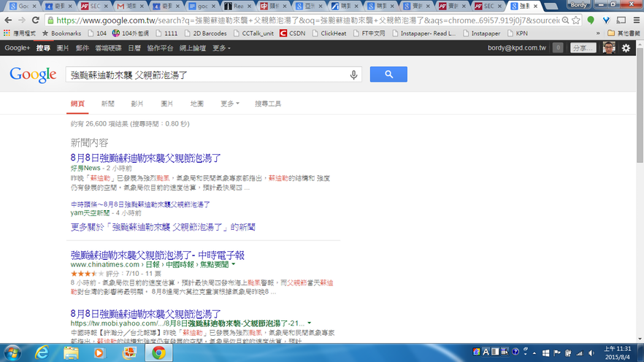This screenshot has width=644, height=362.
Task: Click bordy@kpd.com.tw account email
Action: 517,48
